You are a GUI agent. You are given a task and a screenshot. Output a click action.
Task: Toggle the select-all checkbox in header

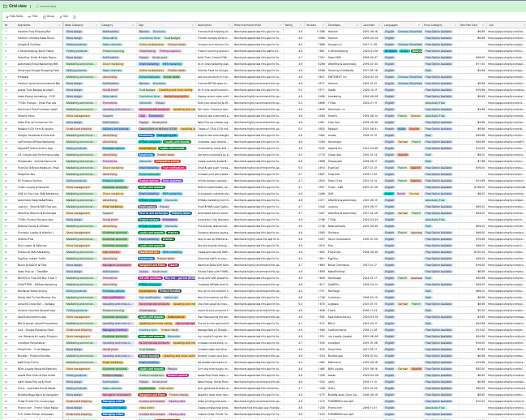click(6, 25)
